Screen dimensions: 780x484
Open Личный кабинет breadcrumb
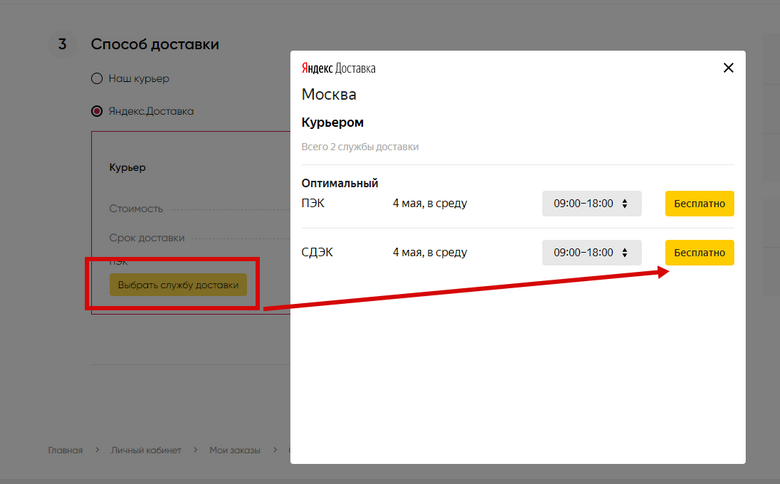point(146,450)
